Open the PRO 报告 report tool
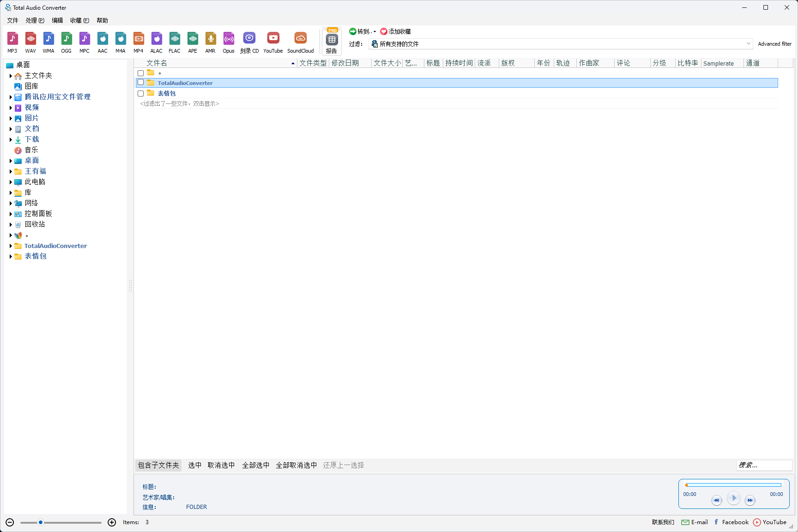The image size is (798, 532). click(x=332, y=42)
